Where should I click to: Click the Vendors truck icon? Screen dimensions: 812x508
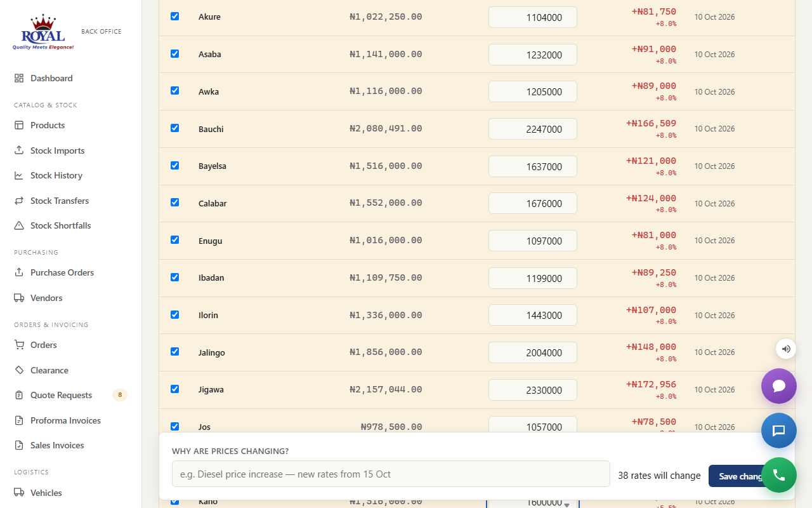coord(19,298)
